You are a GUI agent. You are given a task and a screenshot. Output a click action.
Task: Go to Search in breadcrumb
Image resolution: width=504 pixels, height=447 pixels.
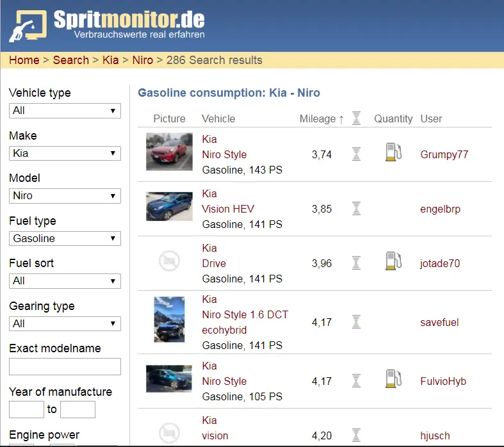tap(71, 60)
